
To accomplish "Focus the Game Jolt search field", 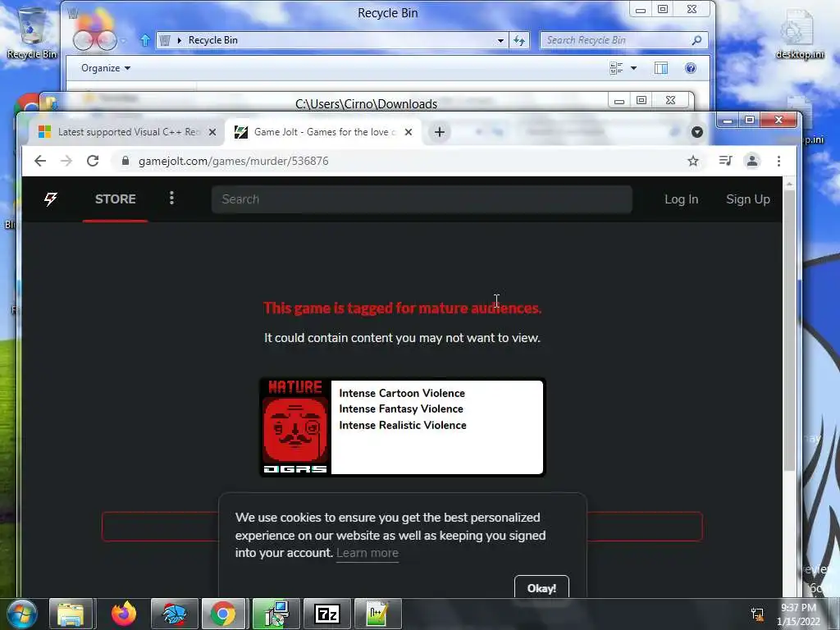I will tap(422, 199).
